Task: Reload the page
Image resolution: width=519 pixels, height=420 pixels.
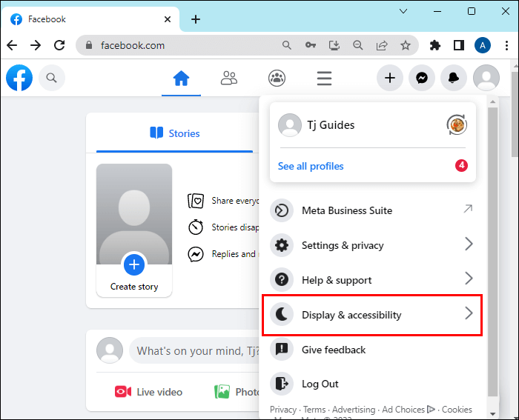Action: pyautogui.click(x=59, y=45)
